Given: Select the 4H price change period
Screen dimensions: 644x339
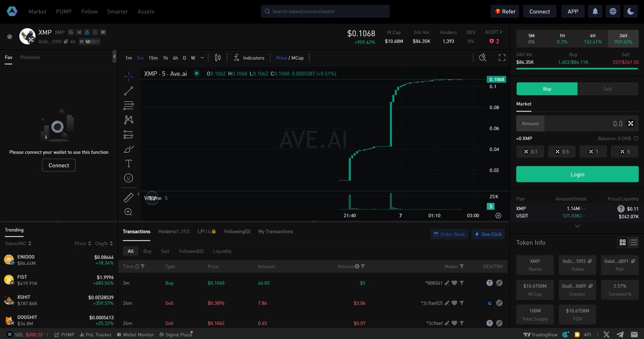Looking at the screenshot, I should coord(592,38).
